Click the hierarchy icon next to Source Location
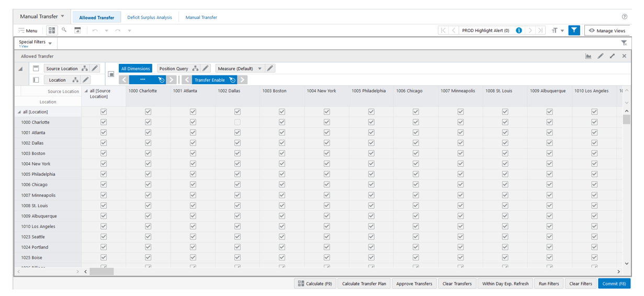The image size is (644, 296). coord(85,69)
